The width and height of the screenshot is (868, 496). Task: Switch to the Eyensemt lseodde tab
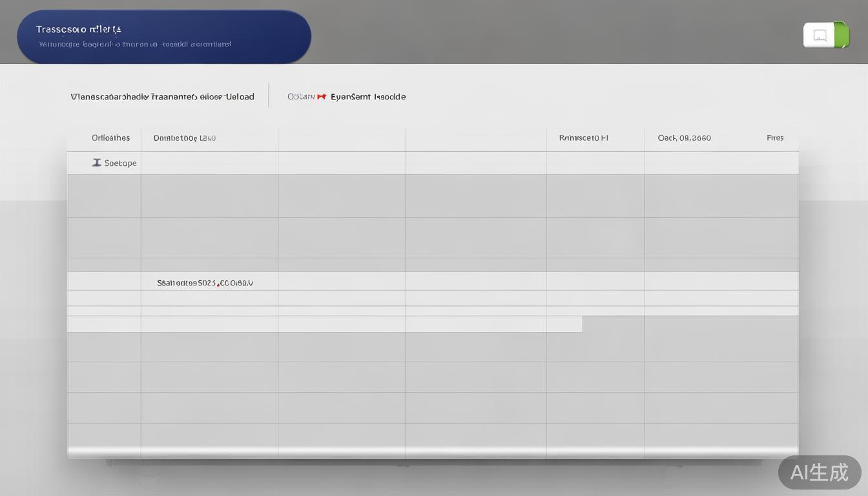(x=368, y=97)
